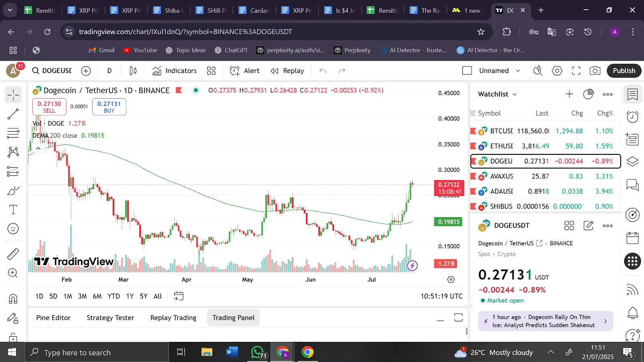Select the crosshair cursor tool
The width and height of the screenshot is (644, 362).
click(13, 95)
